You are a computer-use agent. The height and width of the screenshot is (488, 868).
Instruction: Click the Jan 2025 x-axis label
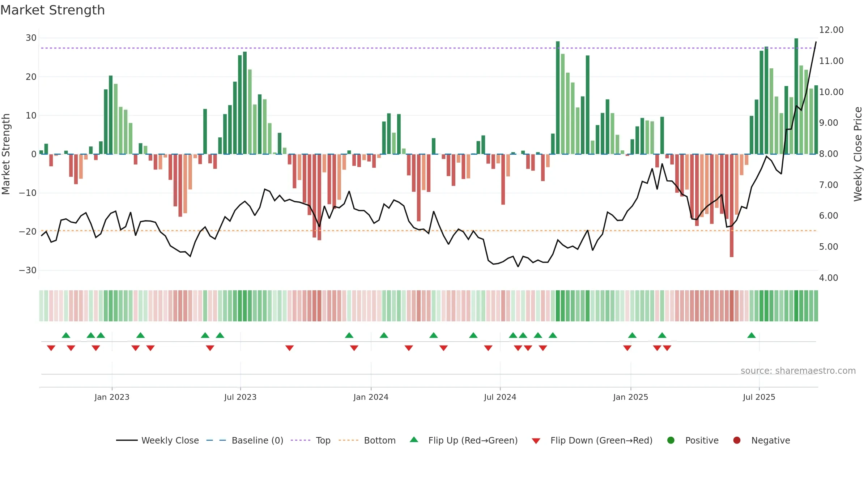click(630, 397)
